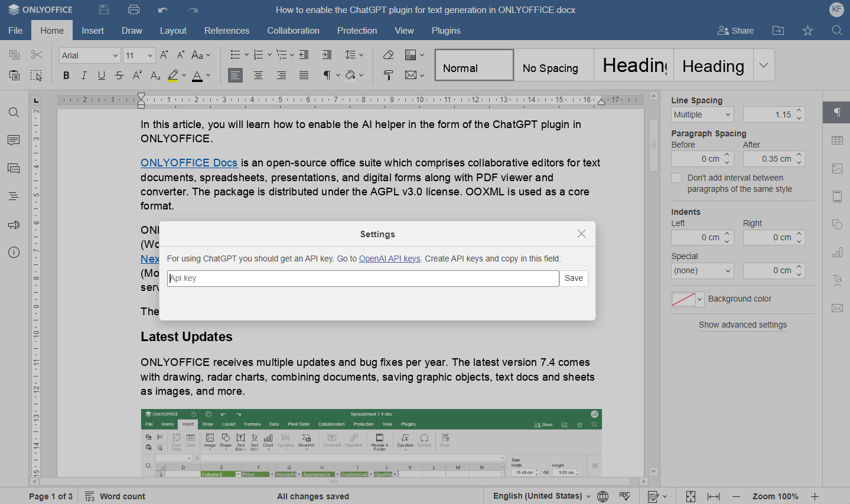Click the Copy style paint roller icon
The height and width of the screenshot is (504, 850).
click(388, 76)
